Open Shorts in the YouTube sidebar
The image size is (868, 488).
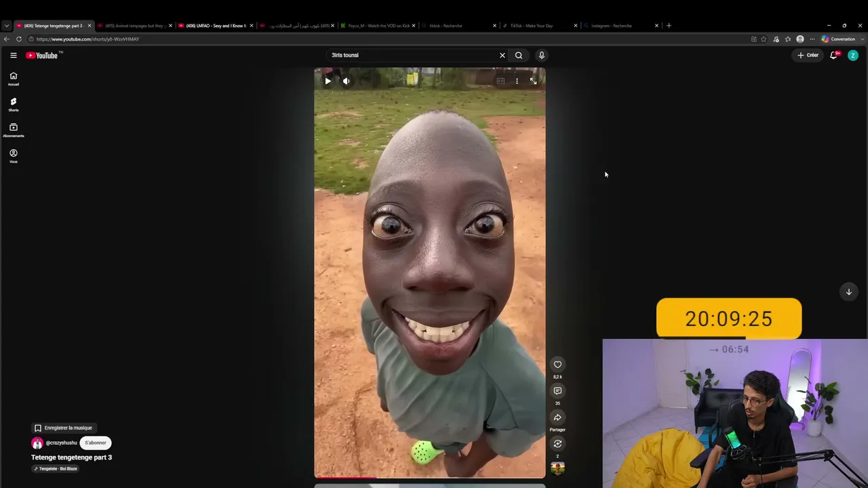coord(14,104)
